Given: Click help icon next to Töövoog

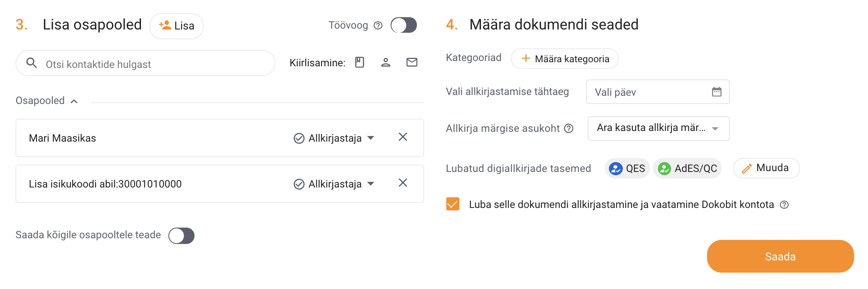Looking at the screenshot, I should point(378,25).
